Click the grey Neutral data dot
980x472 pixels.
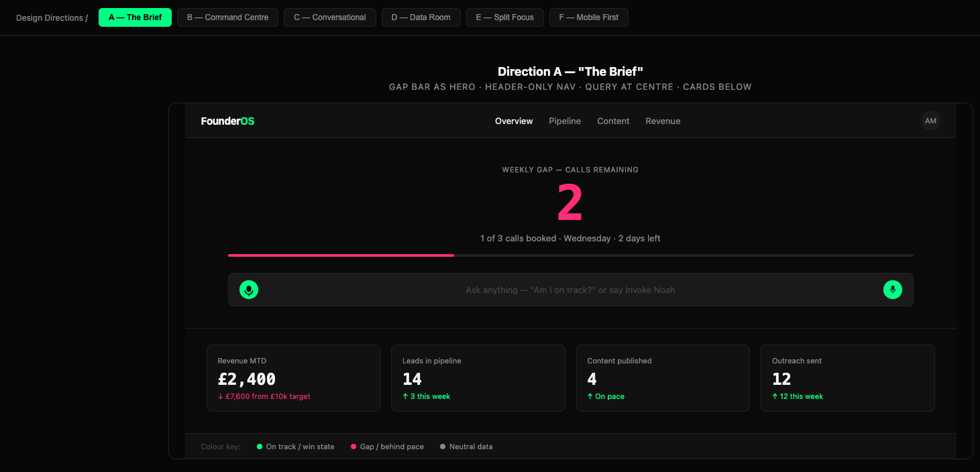pyautogui.click(x=443, y=447)
